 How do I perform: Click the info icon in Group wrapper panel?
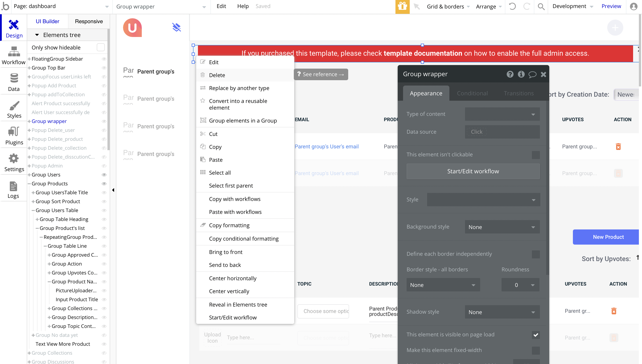(x=521, y=74)
